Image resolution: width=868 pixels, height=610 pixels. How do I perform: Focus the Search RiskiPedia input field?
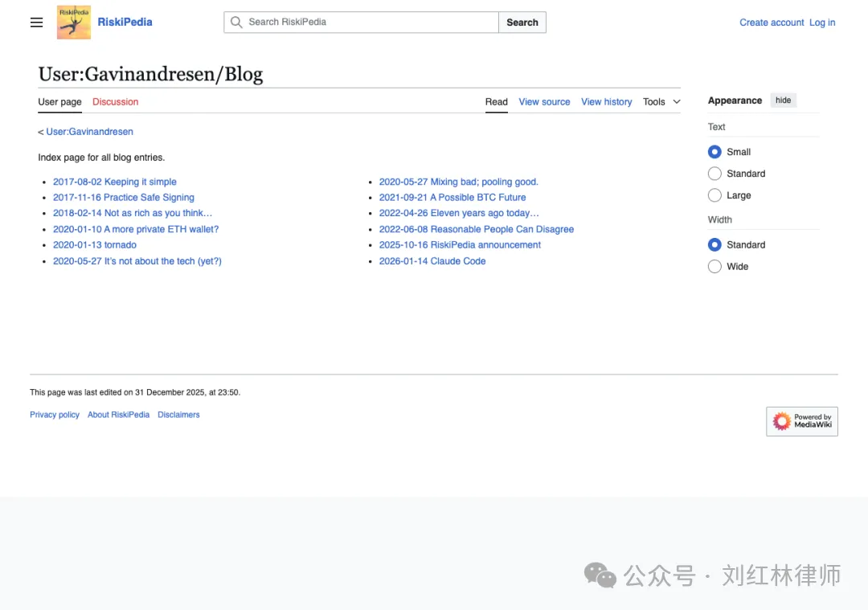pyautogui.click(x=362, y=23)
